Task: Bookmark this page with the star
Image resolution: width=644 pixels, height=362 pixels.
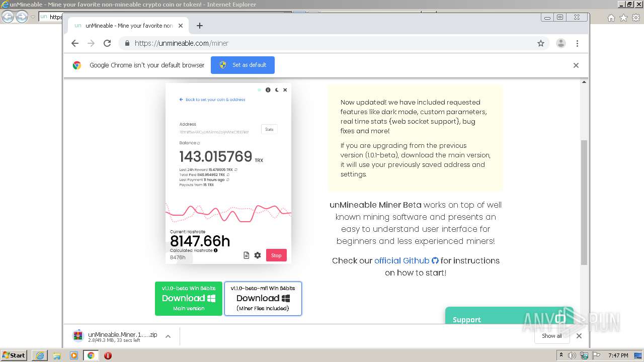Action: (x=541, y=43)
